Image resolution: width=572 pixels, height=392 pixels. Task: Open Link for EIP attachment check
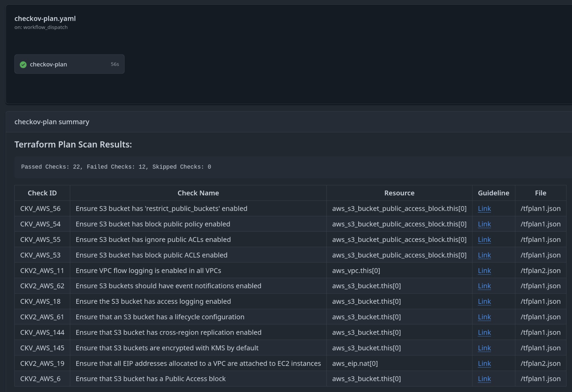484,364
